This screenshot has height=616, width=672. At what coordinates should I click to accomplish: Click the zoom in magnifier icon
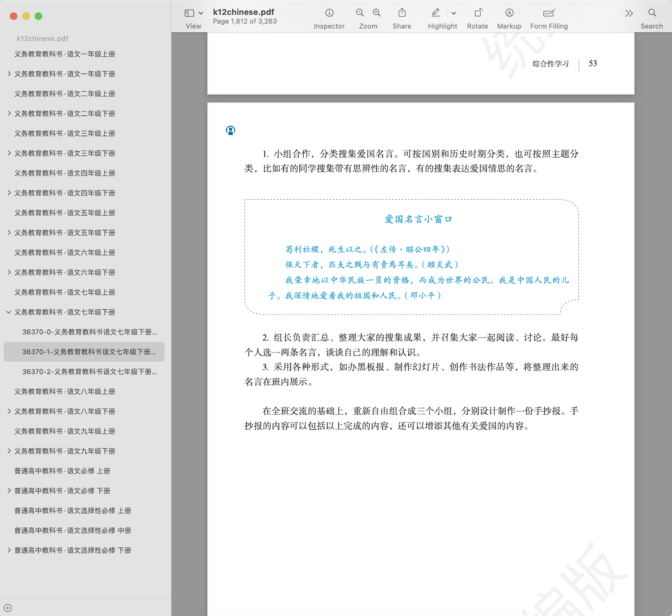click(x=377, y=13)
